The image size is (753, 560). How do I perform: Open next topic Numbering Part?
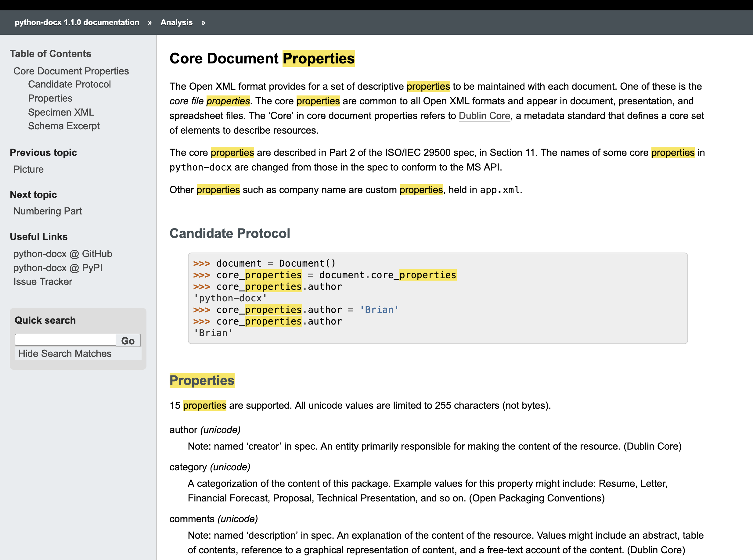48,211
